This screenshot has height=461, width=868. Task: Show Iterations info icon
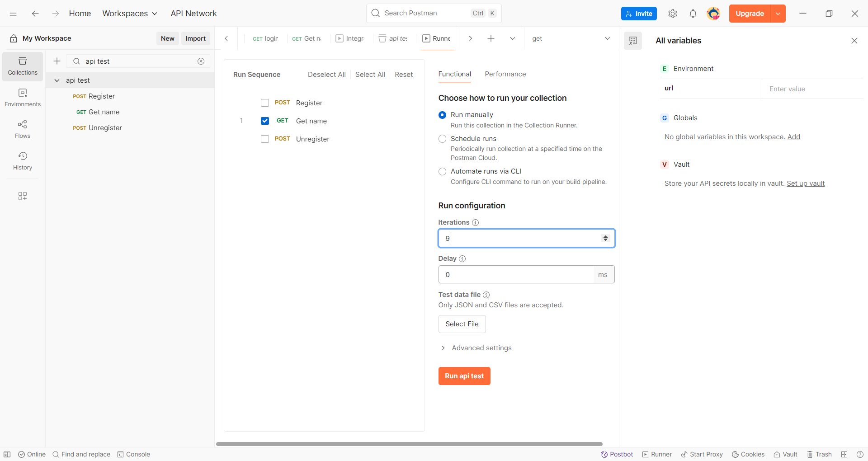click(476, 222)
